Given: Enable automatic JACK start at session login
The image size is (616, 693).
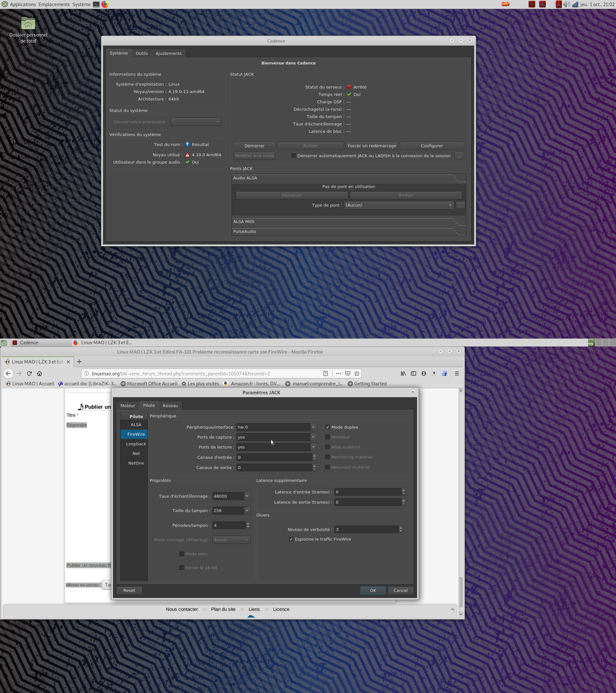Looking at the screenshot, I should pyautogui.click(x=294, y=156).
